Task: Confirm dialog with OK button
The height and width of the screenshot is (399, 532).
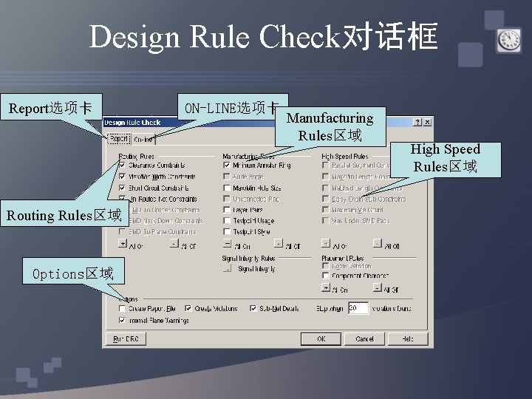Action: 321,338
